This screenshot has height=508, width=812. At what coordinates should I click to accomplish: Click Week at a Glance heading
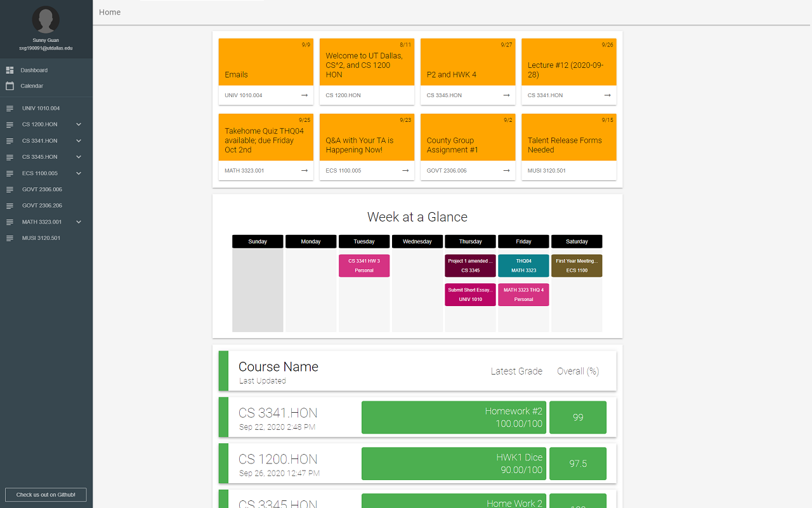(x=417, y=217)
